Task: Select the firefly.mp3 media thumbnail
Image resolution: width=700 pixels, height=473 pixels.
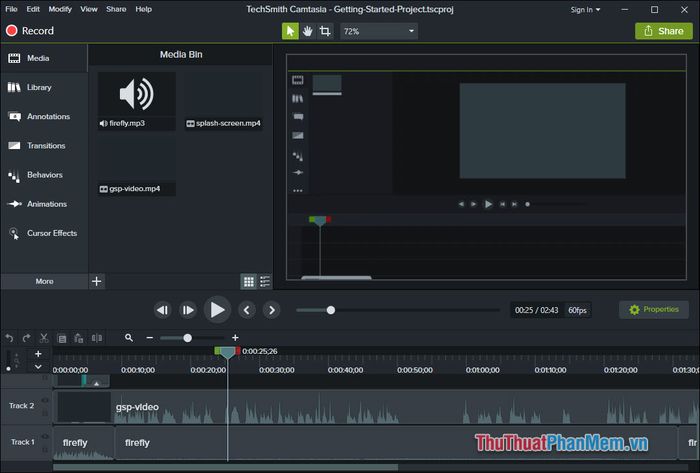Action: [x=137, y=101]
